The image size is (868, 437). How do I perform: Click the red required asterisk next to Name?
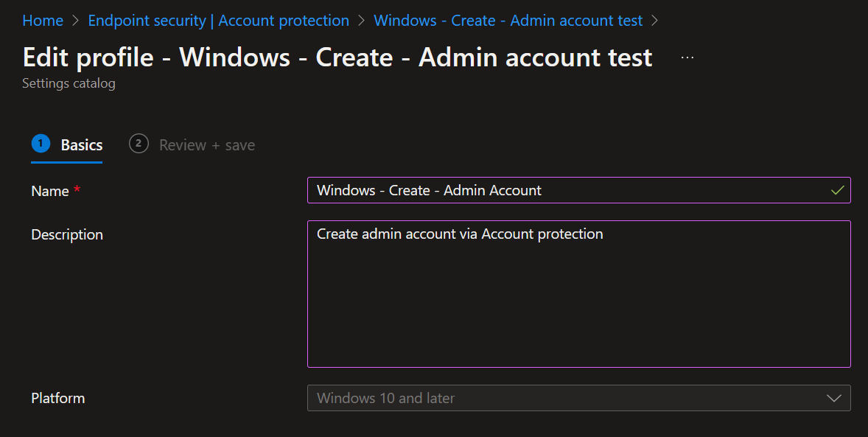[77, 191]
